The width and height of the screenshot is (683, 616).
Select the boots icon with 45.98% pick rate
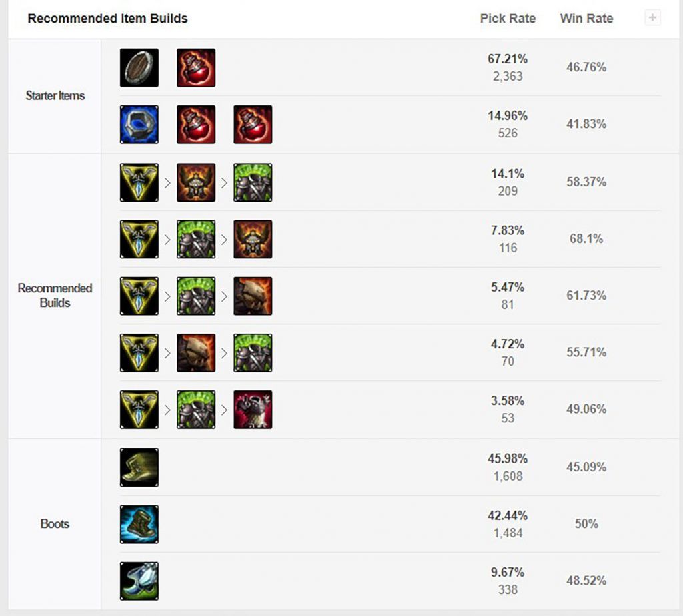(139, 467)
